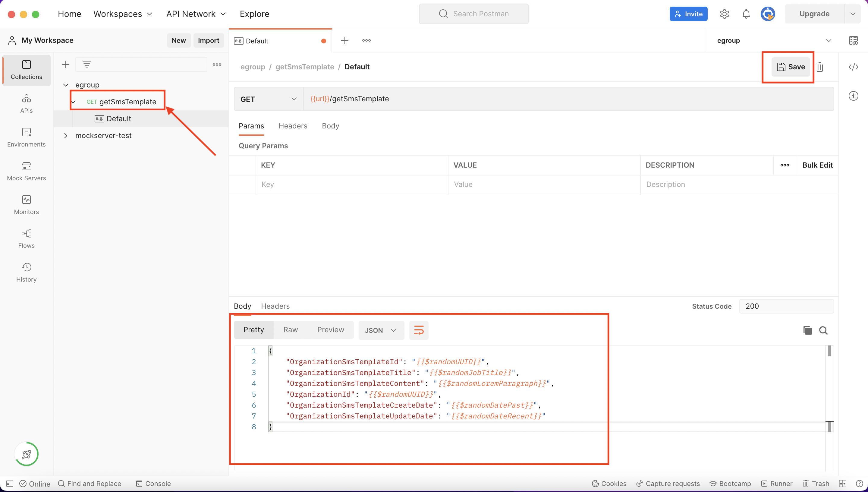Toggle line wrapping in response editor
This screenshot has height=492, width=868.
pyautogui.click(x=419, y=330)
